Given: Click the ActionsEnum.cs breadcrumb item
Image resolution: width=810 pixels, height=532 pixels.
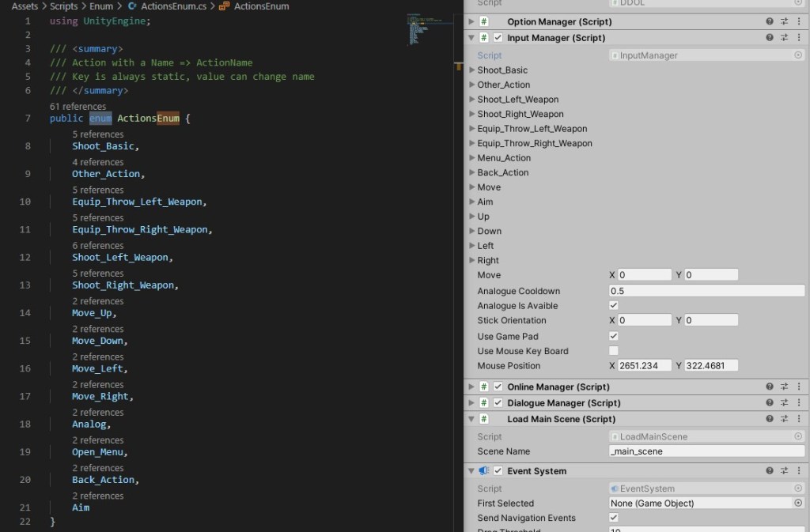Looking at the screenshot, I should 168,6.
